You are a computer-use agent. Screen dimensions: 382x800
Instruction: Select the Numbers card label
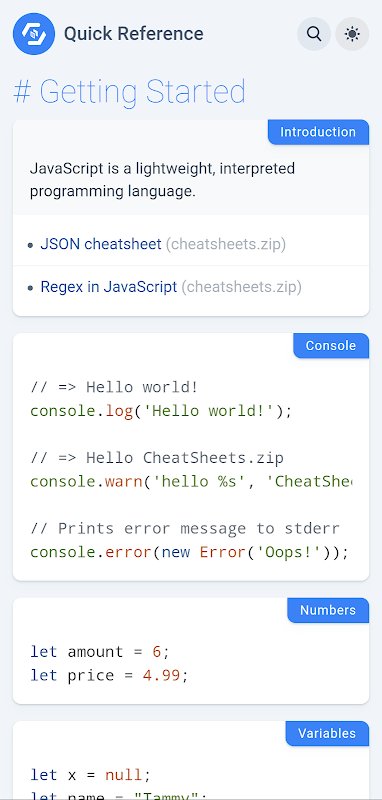click(x=328, y=611)
